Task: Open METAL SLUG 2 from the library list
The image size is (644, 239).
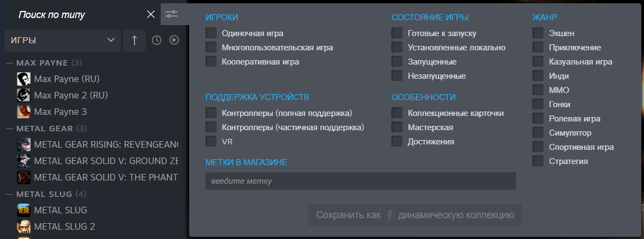Action: pyautogui.click(x=64, y=226)
